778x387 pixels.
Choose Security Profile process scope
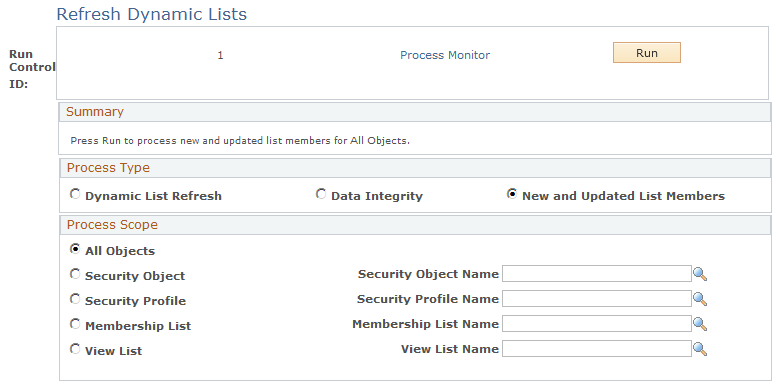[75, 299]
